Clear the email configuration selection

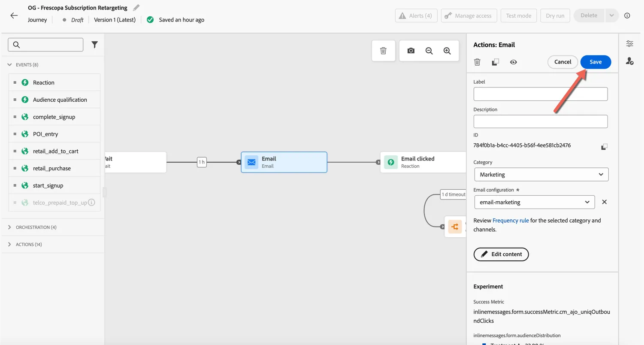(604, 202)
